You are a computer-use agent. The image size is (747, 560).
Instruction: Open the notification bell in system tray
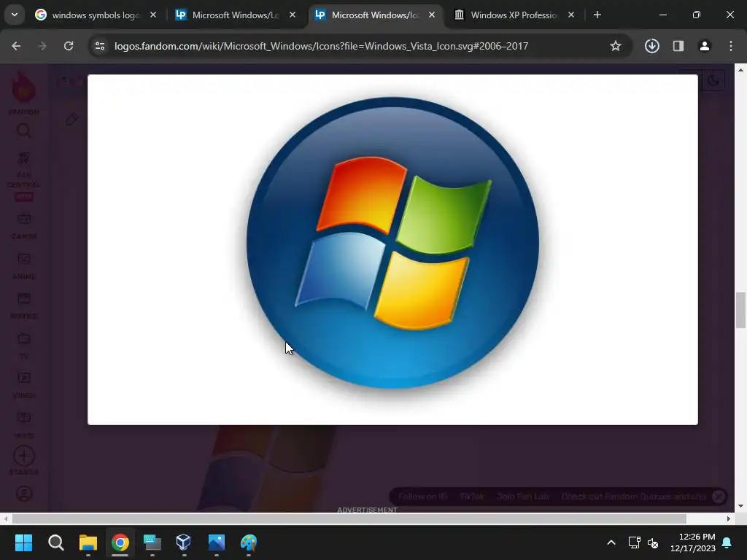pyautogui.click(x=727, y=542)
